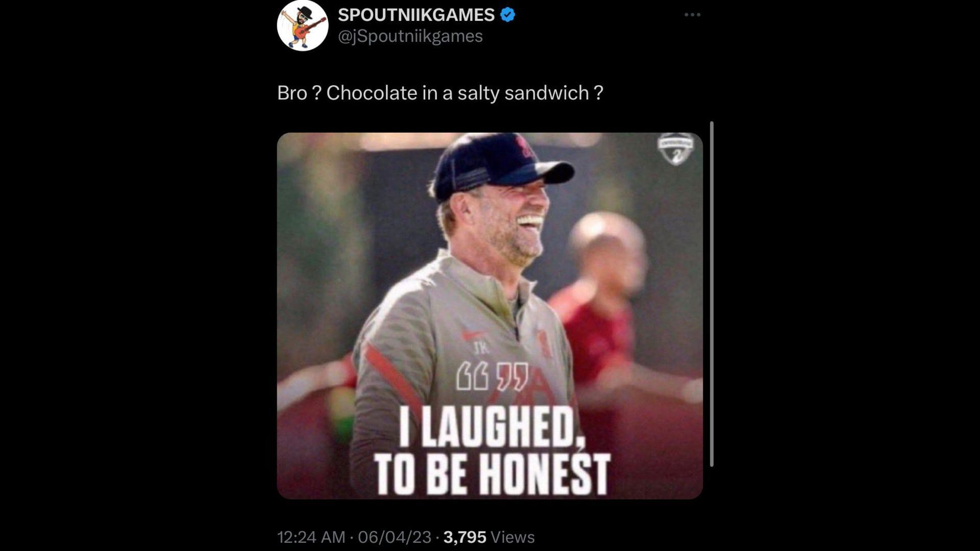Click the club crest on the cap
The image size is (980, 551).
click(524, 147)
